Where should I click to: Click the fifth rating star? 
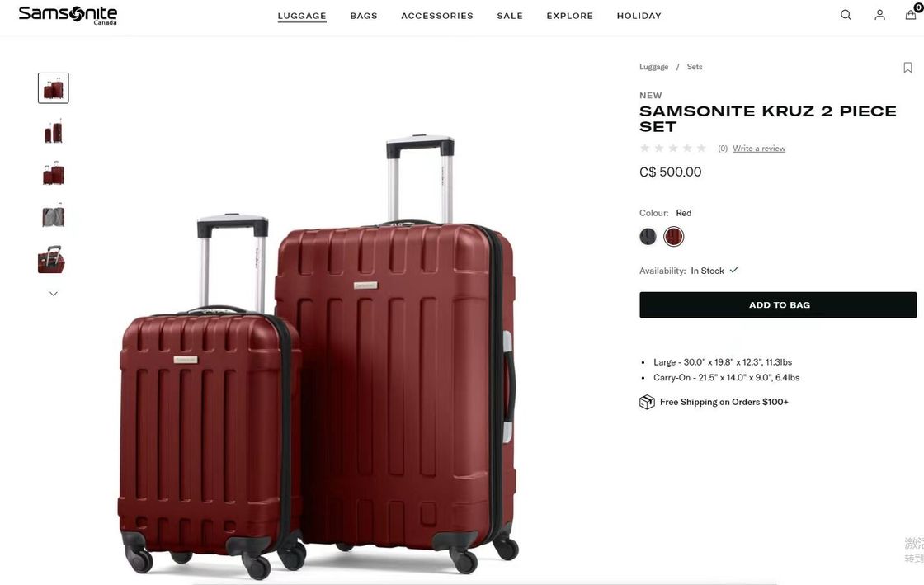click(701, 148)
